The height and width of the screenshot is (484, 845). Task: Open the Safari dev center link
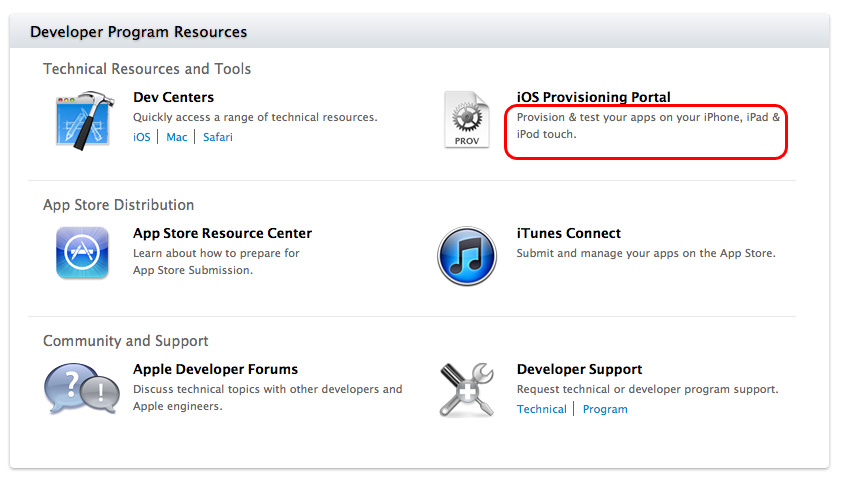tap(217, 137)
